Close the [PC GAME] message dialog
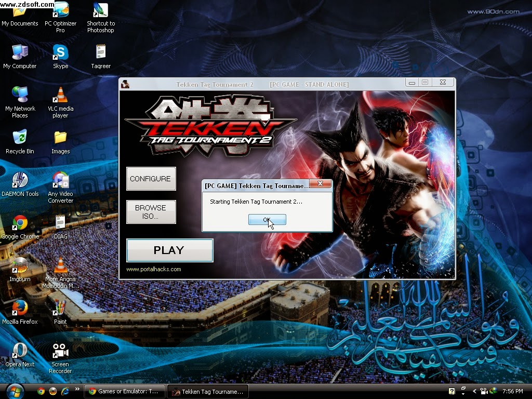 (320, 183)
